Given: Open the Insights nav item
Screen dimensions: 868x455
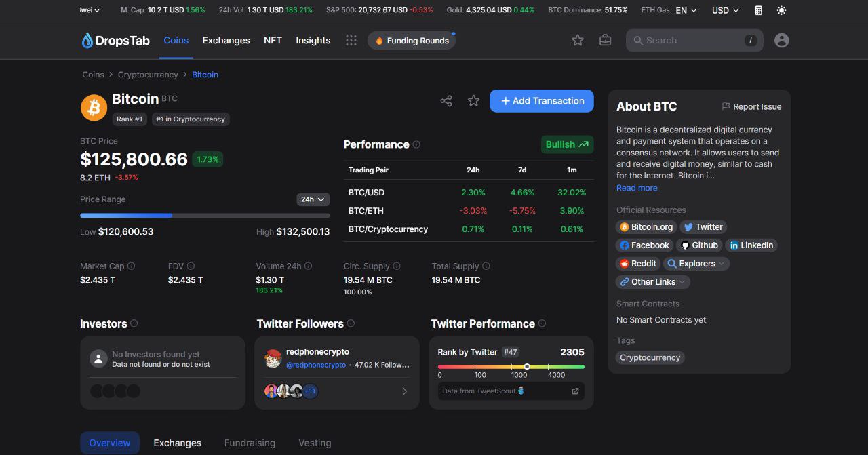Looking at the screenshot, I should (313, 41).
